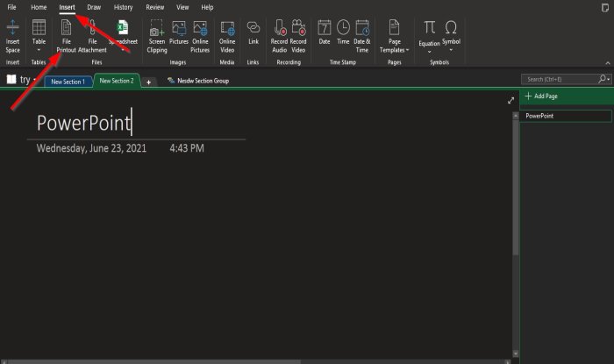Open the Help tab
The image size is (614, 364).
click(207, 7)
